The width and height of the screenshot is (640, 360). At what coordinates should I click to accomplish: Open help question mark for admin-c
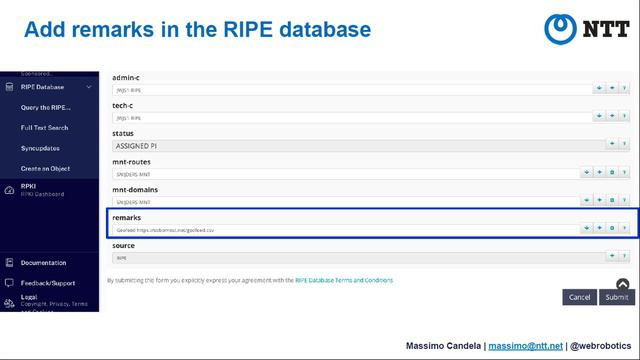624,88
